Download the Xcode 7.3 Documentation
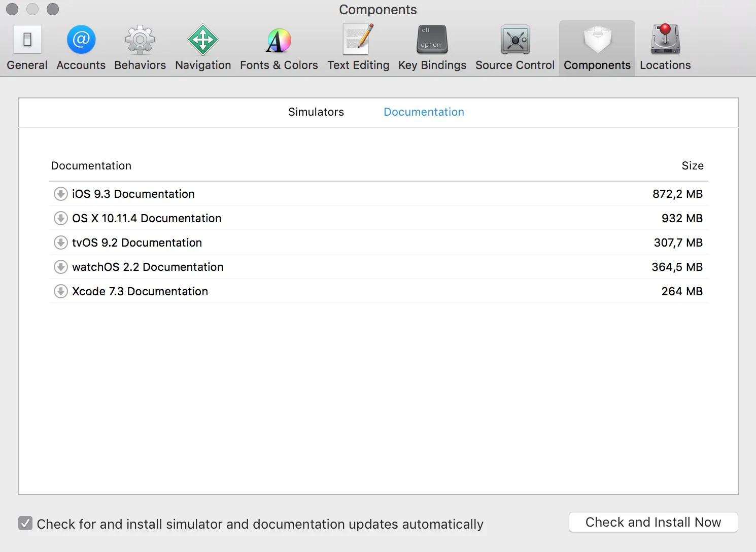 [61, 291]
